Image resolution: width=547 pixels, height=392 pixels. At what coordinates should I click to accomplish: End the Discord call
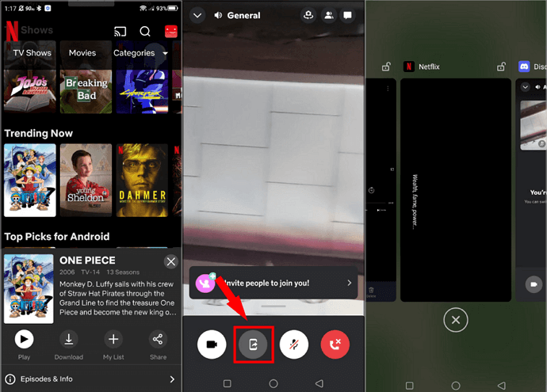pos(335,344)
